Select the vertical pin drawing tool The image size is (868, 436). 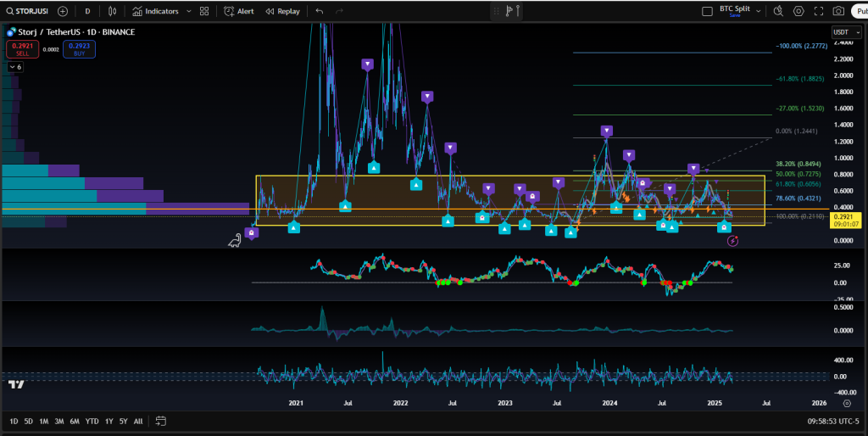[518, 11]
